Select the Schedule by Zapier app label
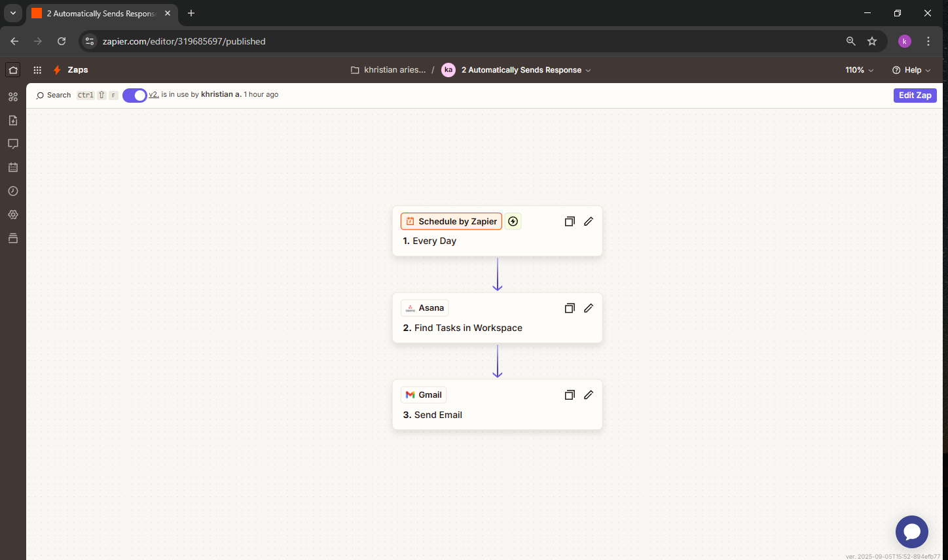The width and height of the screenshot is (948, 560). pos(451,222)
